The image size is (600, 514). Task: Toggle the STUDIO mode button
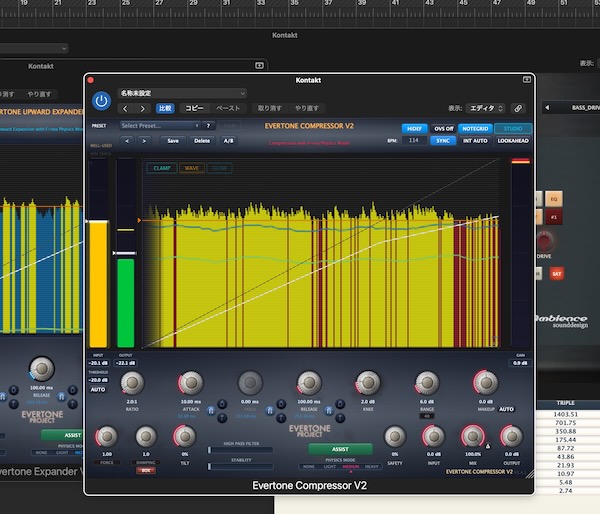(x=513, y=129)
